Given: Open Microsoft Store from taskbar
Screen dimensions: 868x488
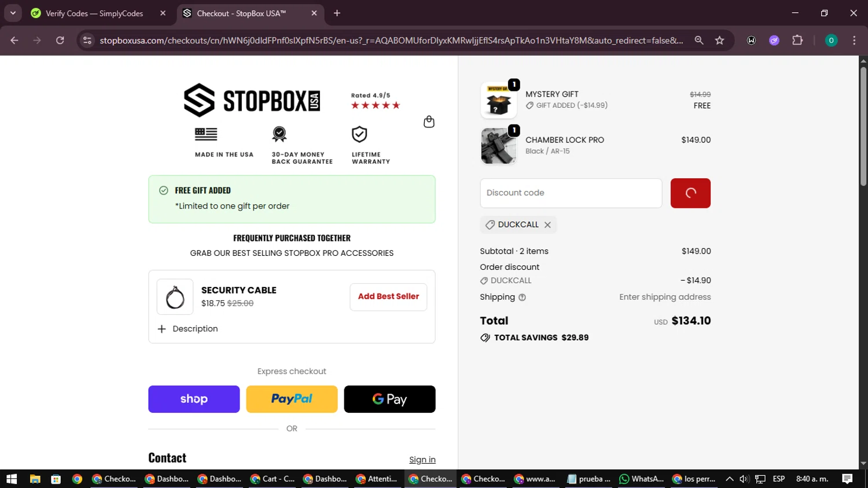Looking at the screenshot, I should pos(56,479).
